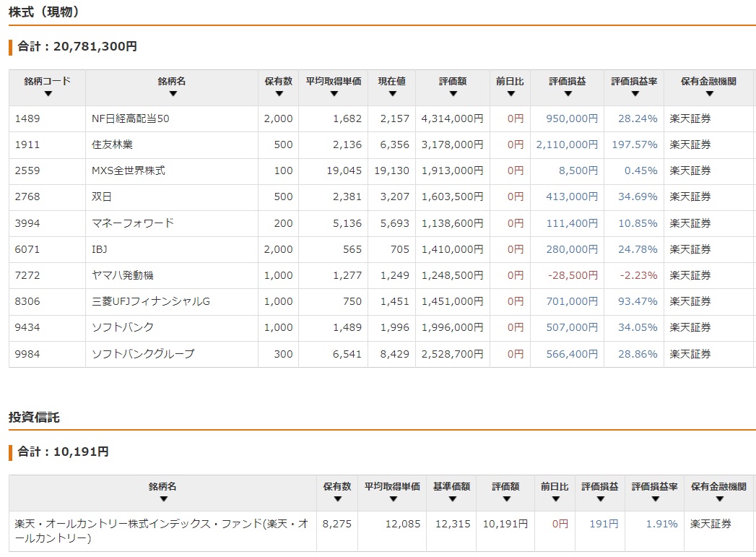This screenshot has height=557, width=756.
Task: Click stocks 合計：20,781,300円 total
Action: pyautogui.click(x=77, y=46)
